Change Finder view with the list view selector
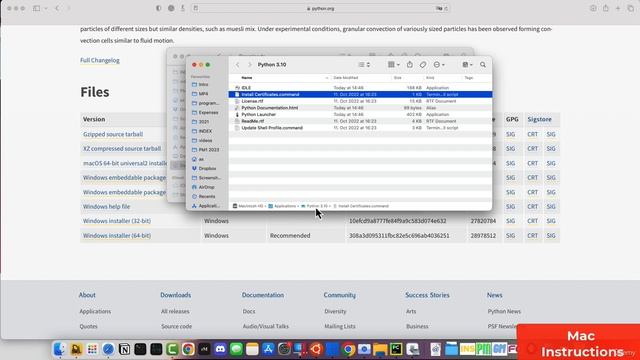640x360 pixels. [364, 65]
